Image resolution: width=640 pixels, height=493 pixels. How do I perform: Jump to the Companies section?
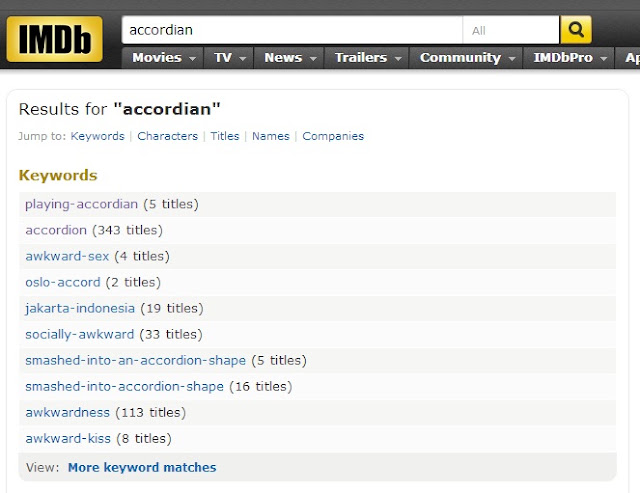333,136
